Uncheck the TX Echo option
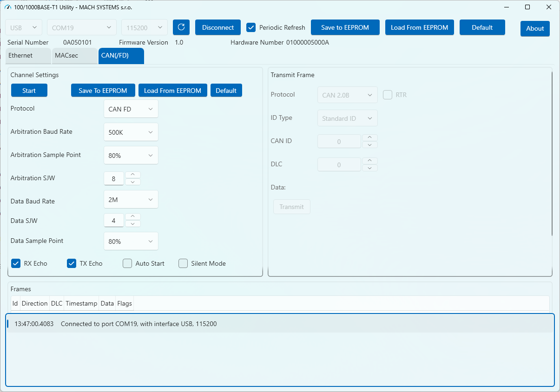Viewport: 560px width, 392px height. click(72, 263)
